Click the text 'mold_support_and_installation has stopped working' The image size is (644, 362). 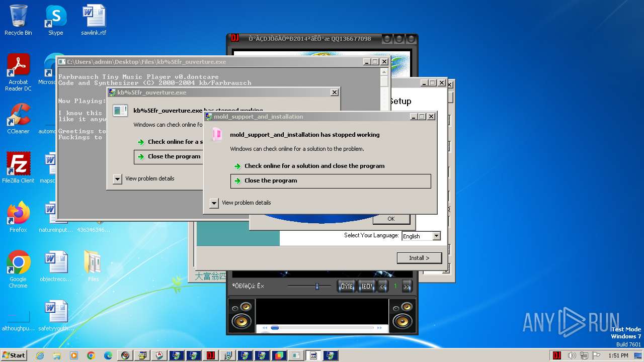click(305, 135)
